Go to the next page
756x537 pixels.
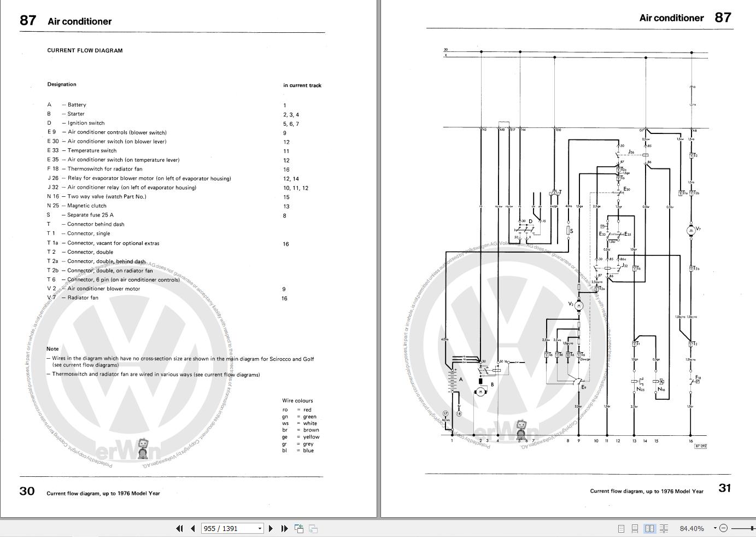(271, 528)
